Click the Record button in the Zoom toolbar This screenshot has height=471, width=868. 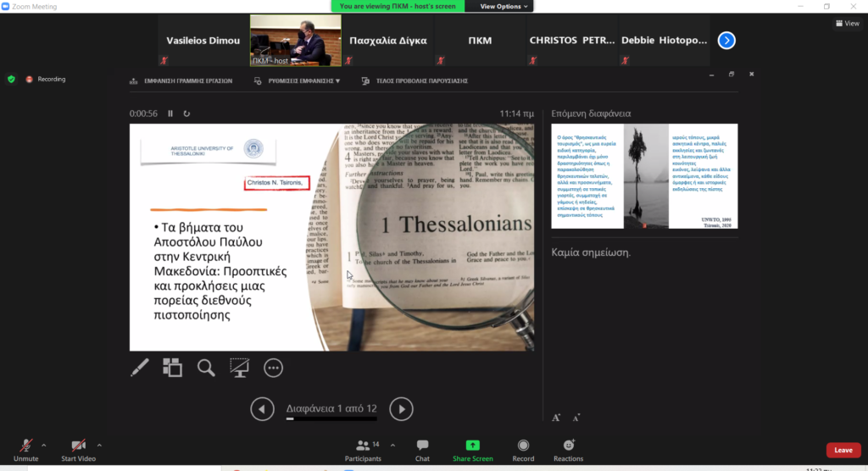[x=523, y=450]
